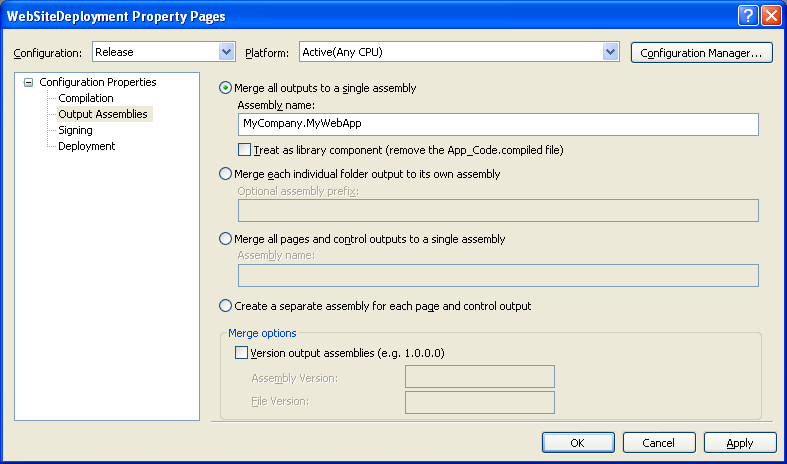The image size is (787, 464).
Task: Select the Signing tree item
Action: click(x=75, y=130)
